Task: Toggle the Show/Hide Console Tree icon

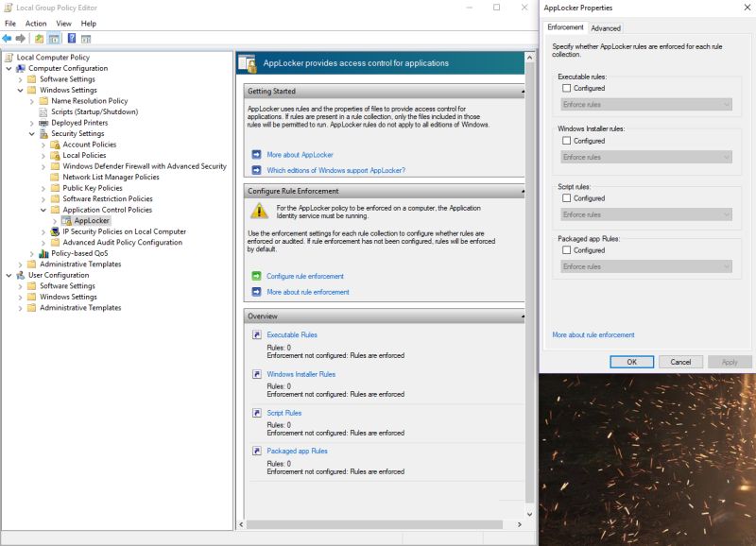Action: click(x=53, y=39)
